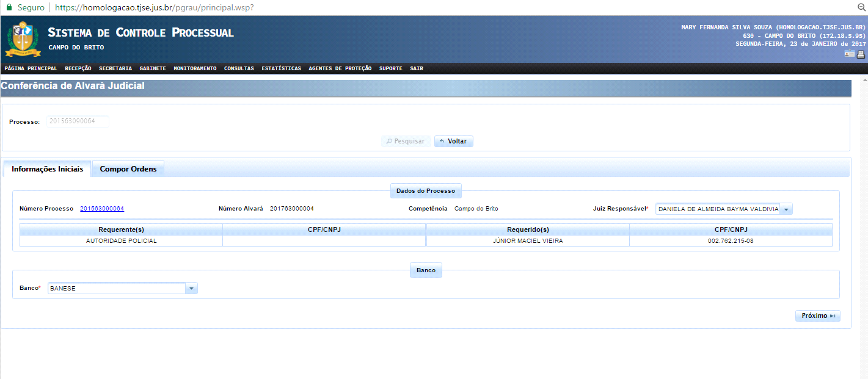Switch to Compor Ordens tab
This screenshot has width=868, height=379.
coord(128,169)
